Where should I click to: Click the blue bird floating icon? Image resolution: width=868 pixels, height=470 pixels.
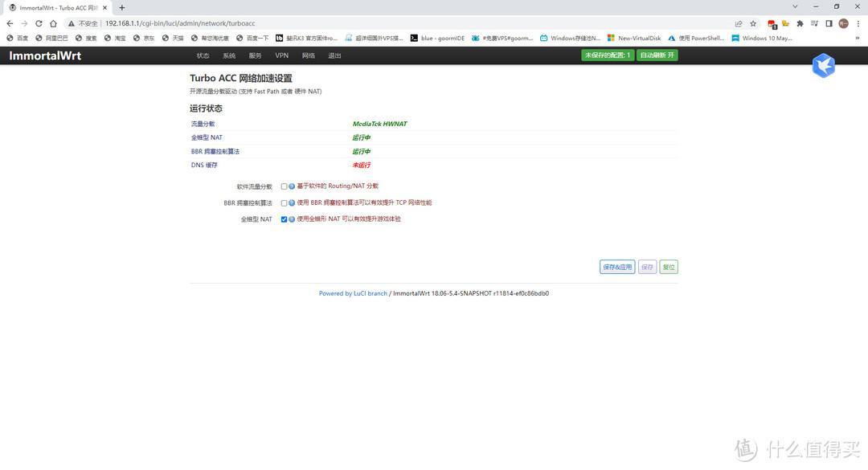pyautogui.click(x=823, y=65)
